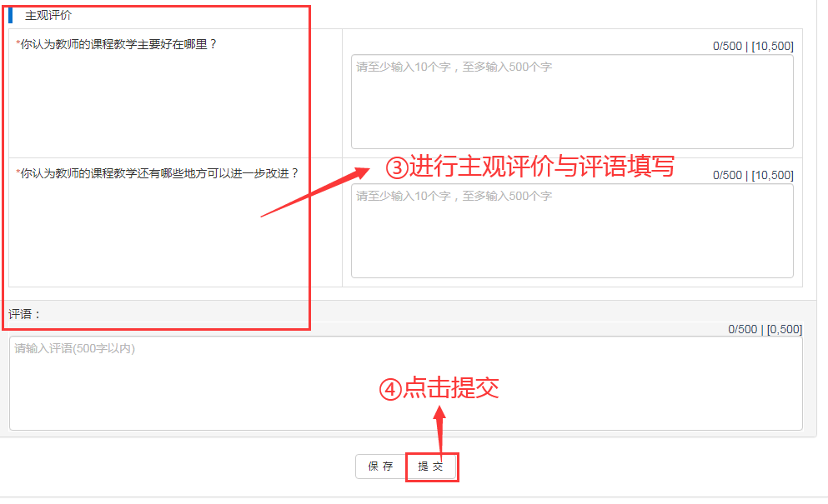Viewport: 828px width, 504px height.
Task: Select the 主观评价 section heading
Action: [x=48, y=15]
